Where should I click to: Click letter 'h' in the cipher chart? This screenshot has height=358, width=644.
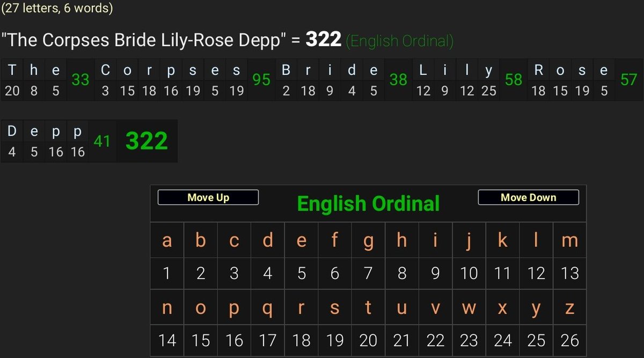pos(402,241)
